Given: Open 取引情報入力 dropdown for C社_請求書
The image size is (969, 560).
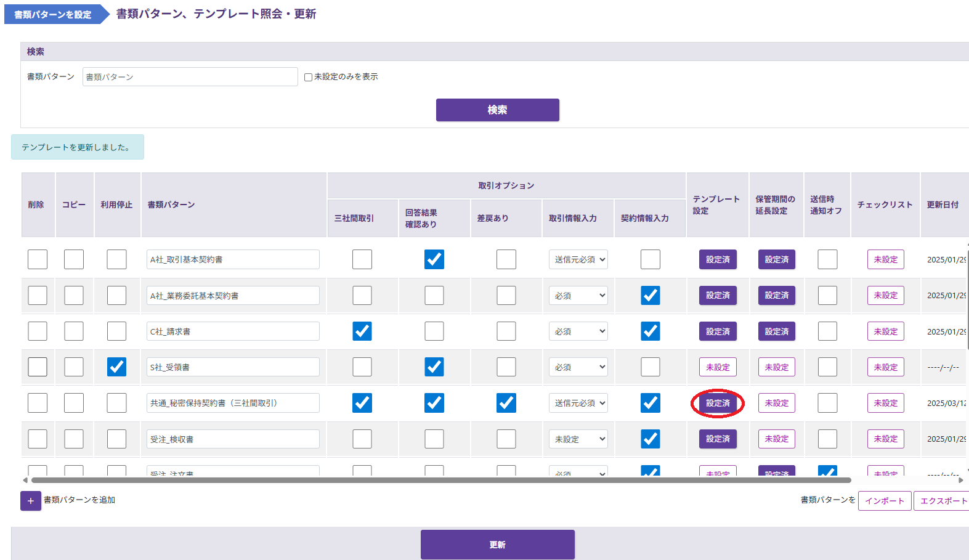Looking at the screenshot, I should point(578,331).
